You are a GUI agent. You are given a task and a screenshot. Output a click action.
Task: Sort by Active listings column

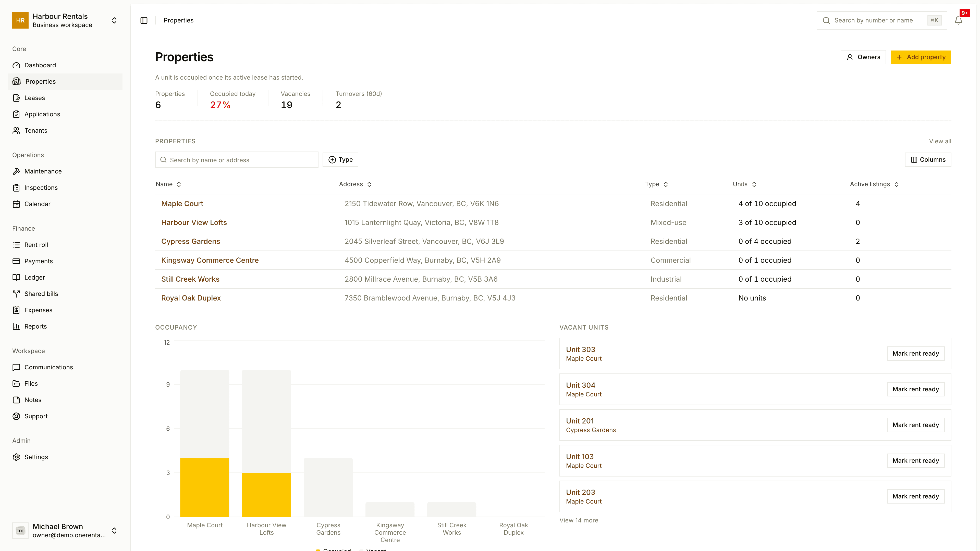(x=874, y=184)
